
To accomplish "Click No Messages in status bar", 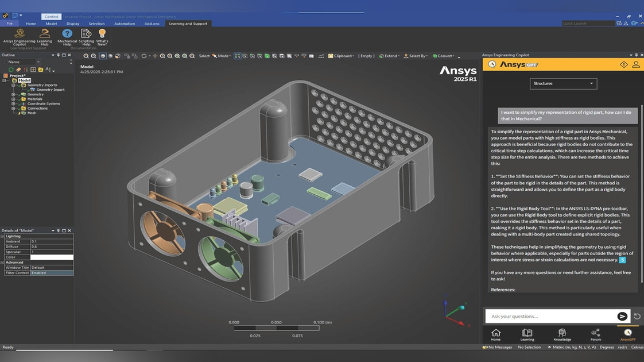I will pos(498,347).
